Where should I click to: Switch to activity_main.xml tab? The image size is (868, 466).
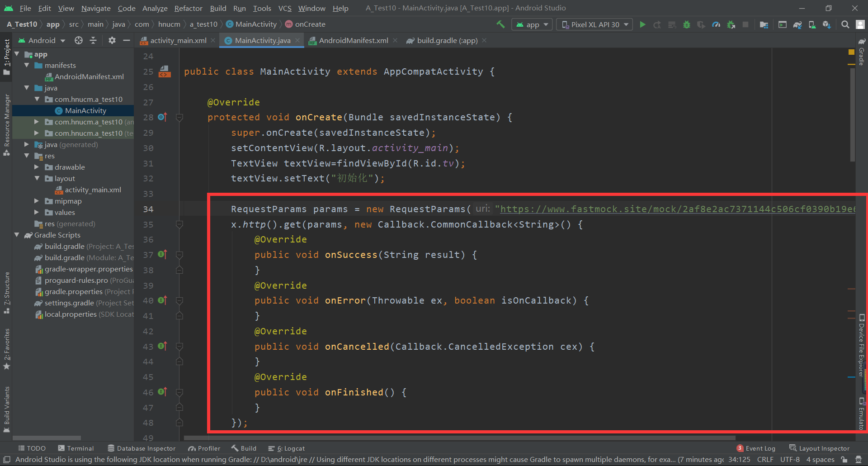(178, 40)
